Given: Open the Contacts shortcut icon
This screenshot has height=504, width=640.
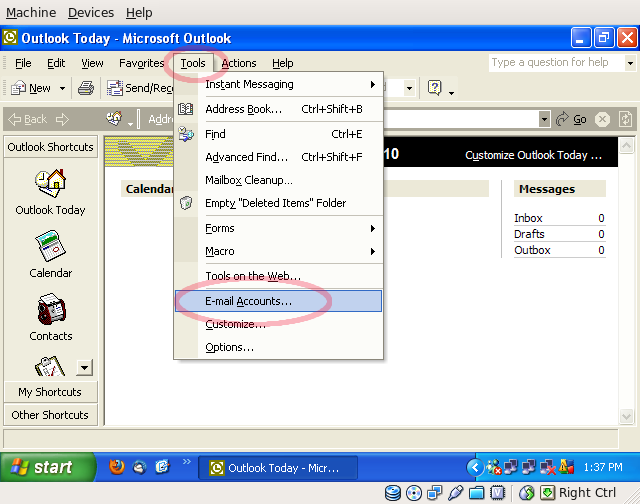Looking at the screenshot, I should (51, 309).
